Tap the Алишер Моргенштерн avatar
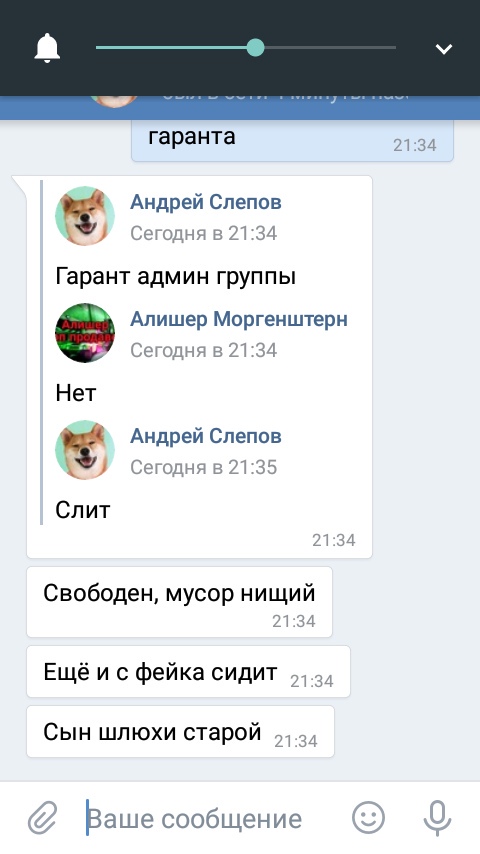The height and width of the screenshot is (854, 480). point(85,333)
